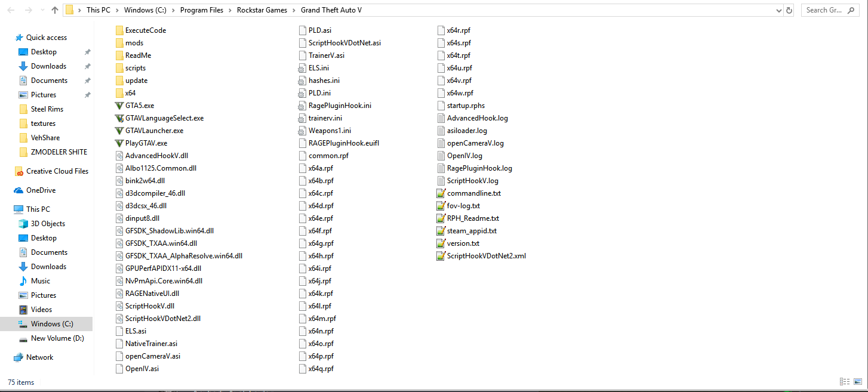Image resolution: width=868 pixels, height=392 pixels.
Task: Select the common.rpf file icon
Action: pyautogui.click(x=303, y=156)
